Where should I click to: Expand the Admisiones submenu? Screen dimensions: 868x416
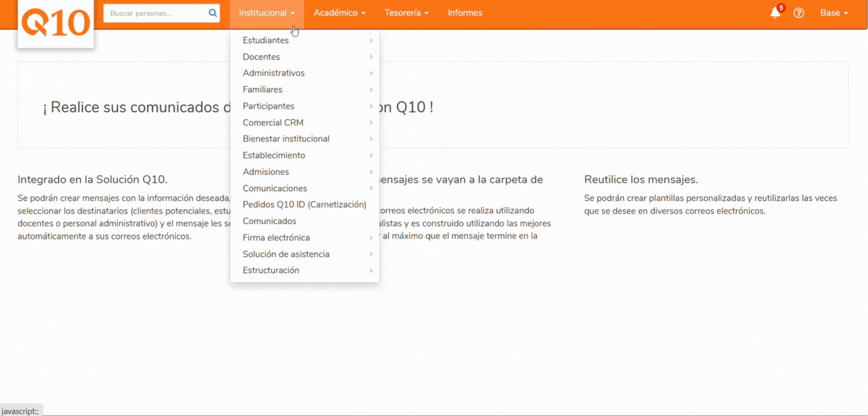[x=305, y=172]
